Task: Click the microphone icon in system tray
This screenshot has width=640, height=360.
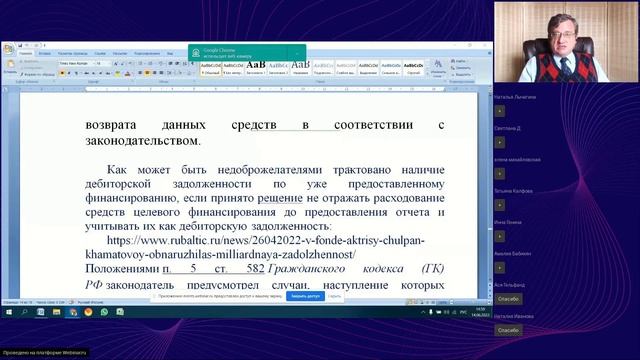Action: tap(431, 312)
